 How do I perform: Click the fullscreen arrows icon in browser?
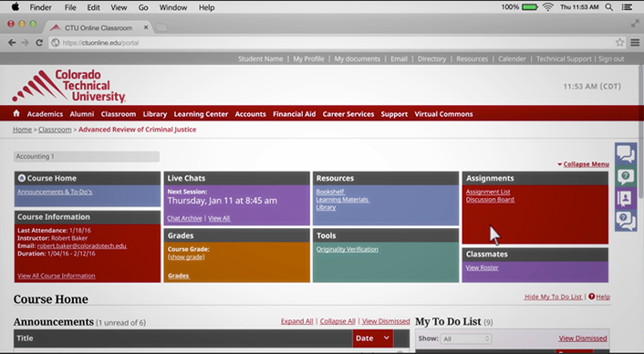tap(635, 24)
